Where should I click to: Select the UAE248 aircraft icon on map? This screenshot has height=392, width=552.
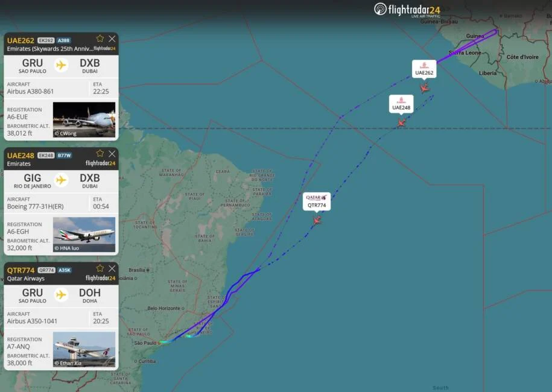tap(401, 123)
